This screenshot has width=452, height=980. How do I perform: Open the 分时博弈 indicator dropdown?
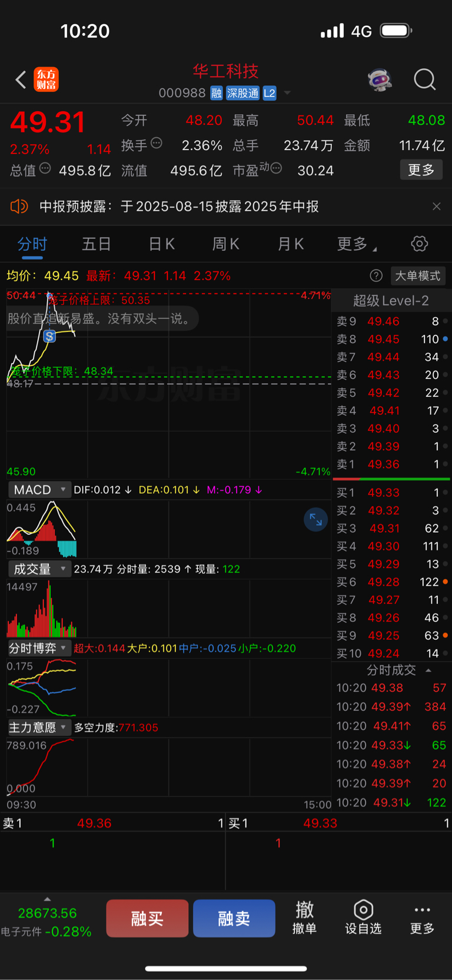[x=39, y=648]
